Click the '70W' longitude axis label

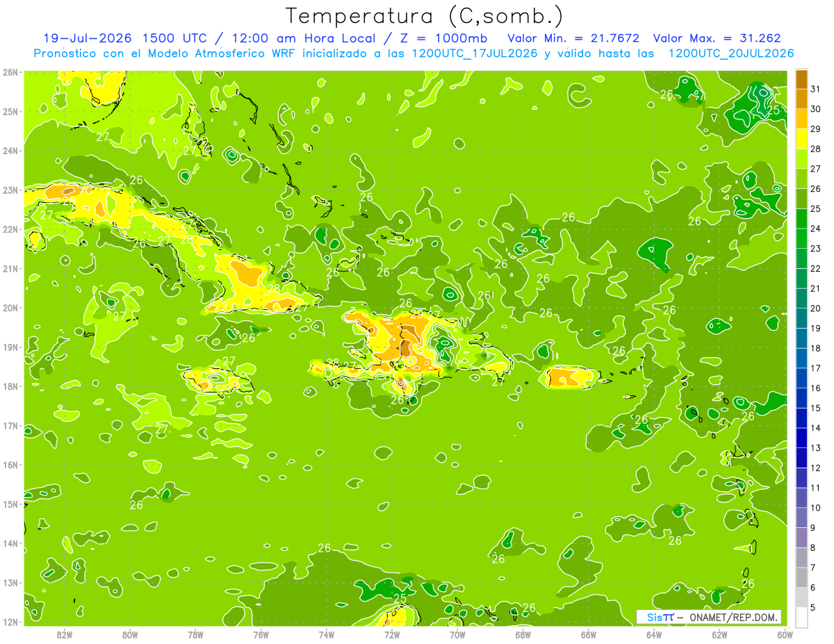click(457, 634)
